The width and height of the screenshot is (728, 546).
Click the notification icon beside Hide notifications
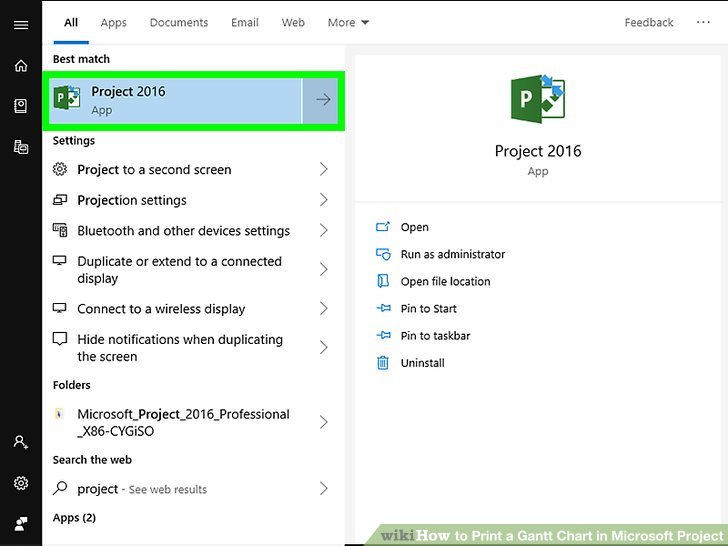59,339
